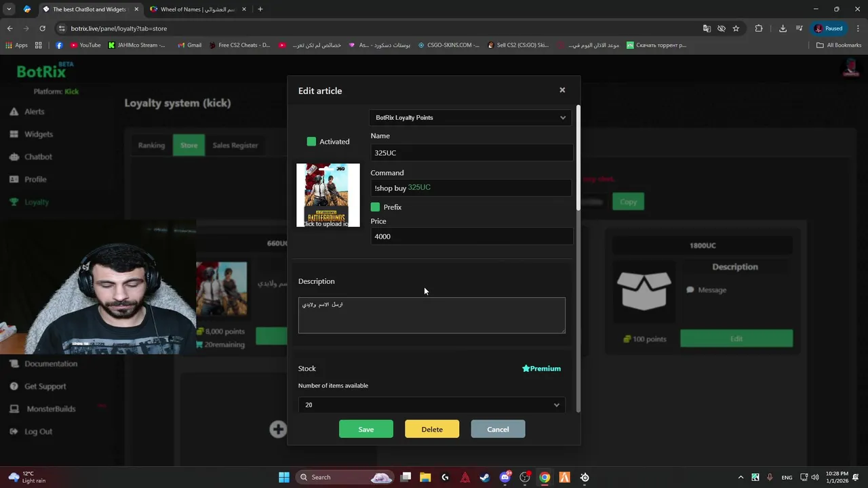Open File Explorer from the taskbar
Image resolution: width=868 pixels, height=488 pixels.
point(425,477)
